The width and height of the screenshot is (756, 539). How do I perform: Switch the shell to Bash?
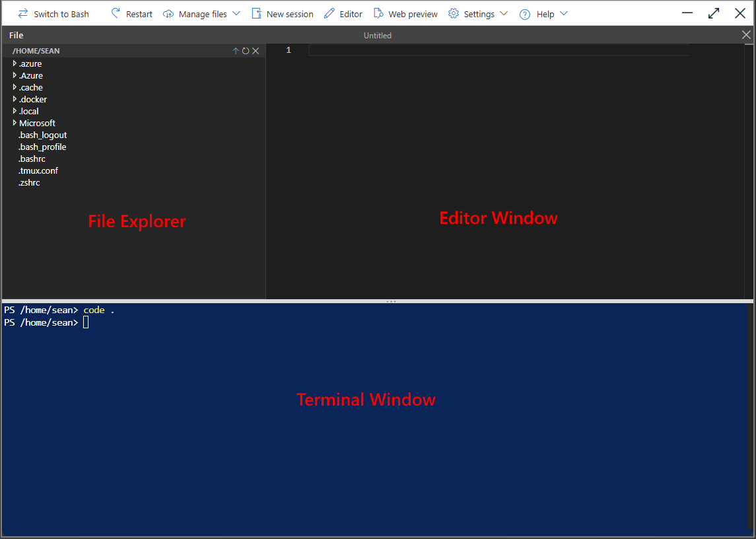pyautogui.click(x=53, y=13)
